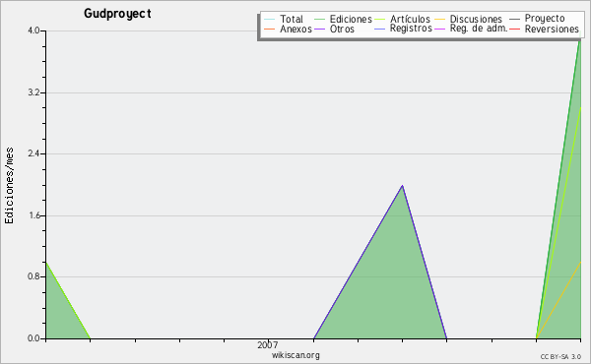The height and width of the screenshot is (364, 591).
Task: Click the purple Otros peak at 2.0
Action: [x=402, y=186]
